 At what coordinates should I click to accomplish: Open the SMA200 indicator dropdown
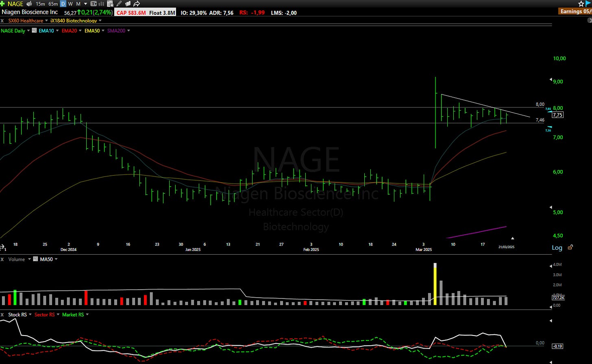[x=128, y=31]
